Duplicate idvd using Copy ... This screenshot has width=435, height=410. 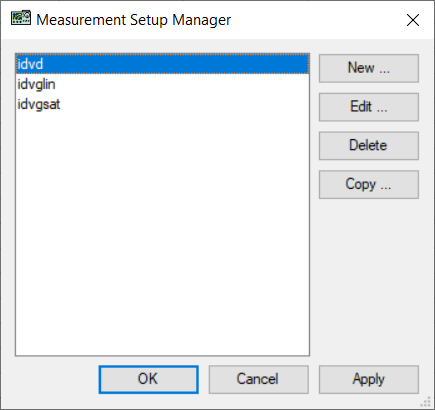click(369, 184)
